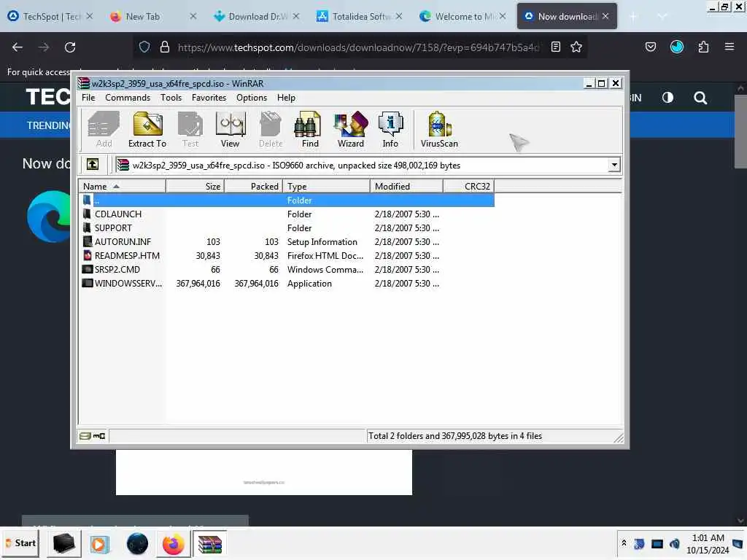Open the Options menu
Viewport: 747px width, 560px height.
click(x=252, y=98)
